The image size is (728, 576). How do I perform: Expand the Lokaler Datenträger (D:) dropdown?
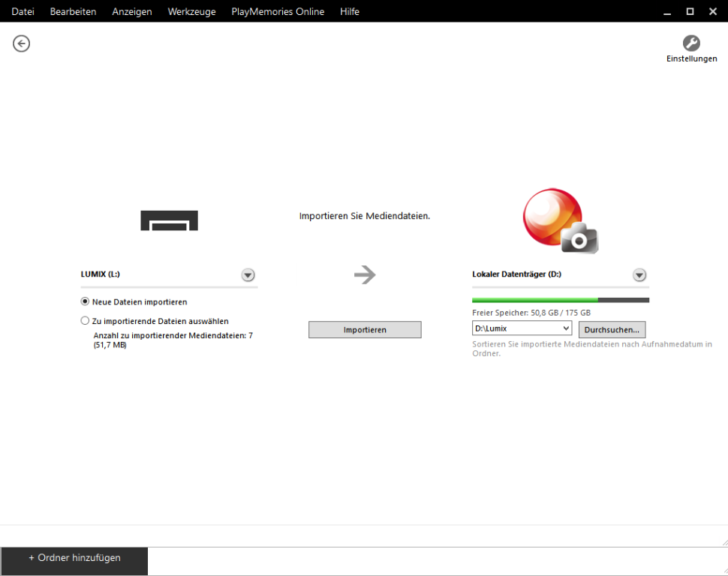click(x=639, y=275)
